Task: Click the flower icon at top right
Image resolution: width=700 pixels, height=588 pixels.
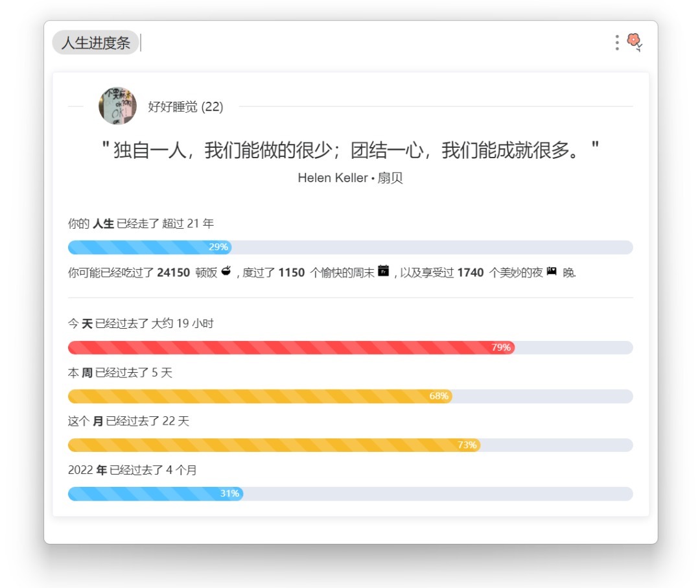Action: click(635, 42)
